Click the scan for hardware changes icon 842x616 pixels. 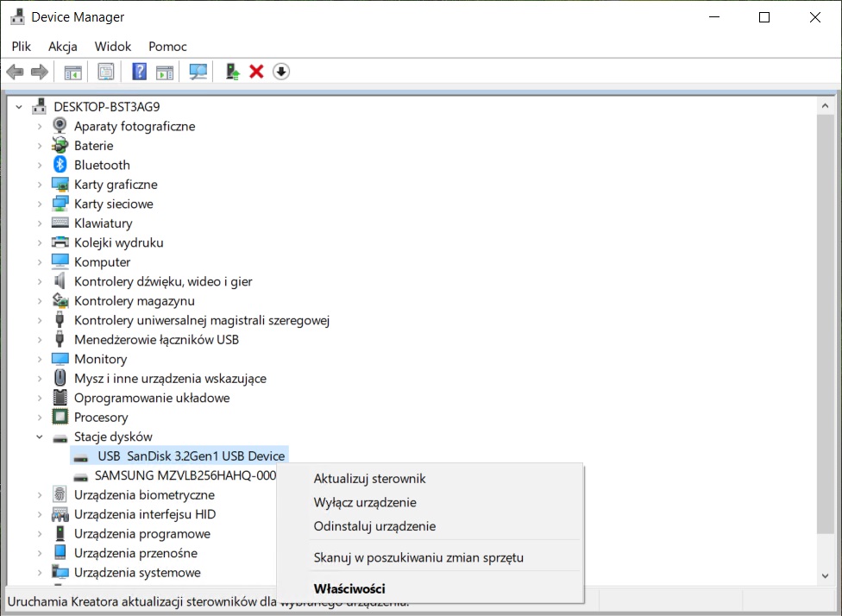tap(198, 72)
